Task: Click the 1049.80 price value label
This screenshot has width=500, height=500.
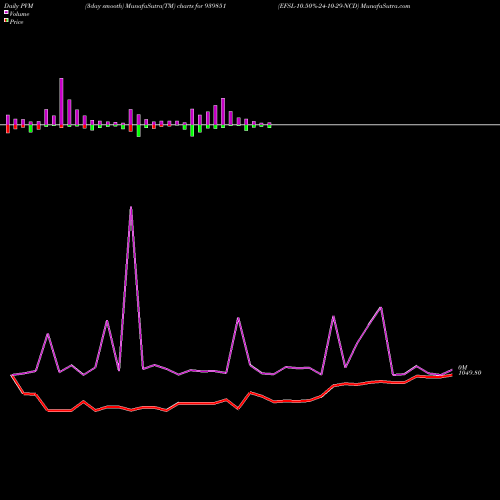Action: click(470, 373)
